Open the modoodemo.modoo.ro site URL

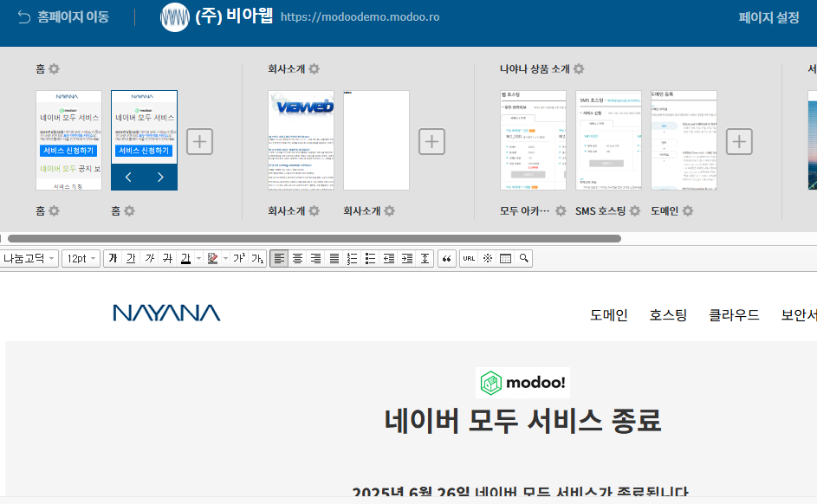[360, 17]
